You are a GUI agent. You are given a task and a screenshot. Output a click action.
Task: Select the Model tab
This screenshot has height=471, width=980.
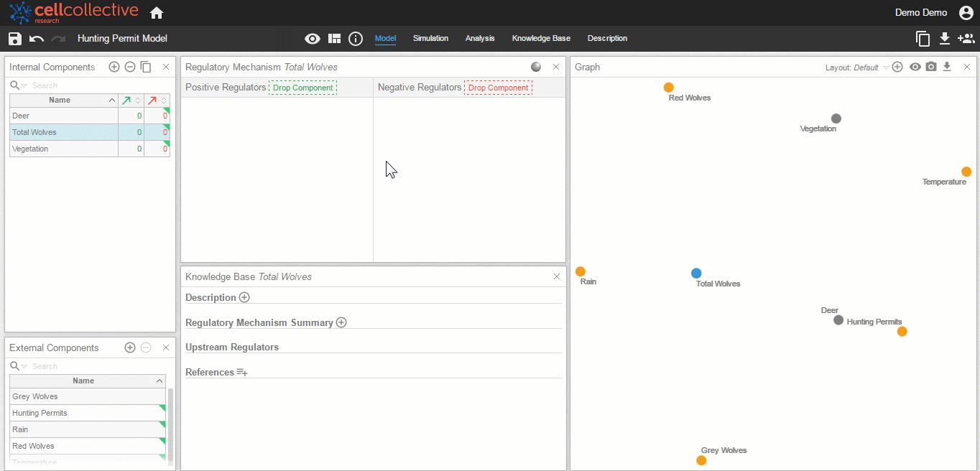[385, 38]
